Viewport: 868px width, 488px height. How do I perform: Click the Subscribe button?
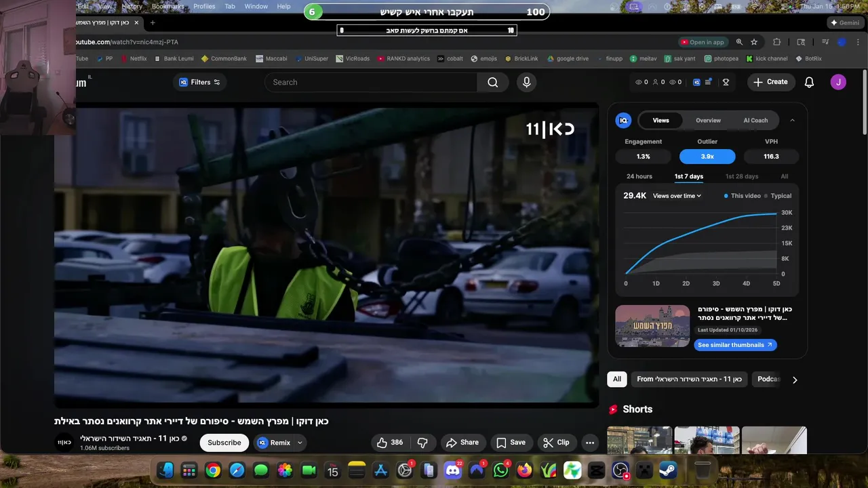pos(224,443)
